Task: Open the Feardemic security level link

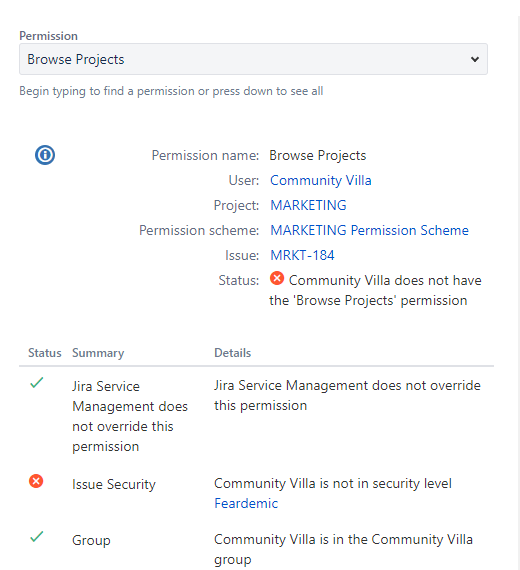Action: coord(246,503)
